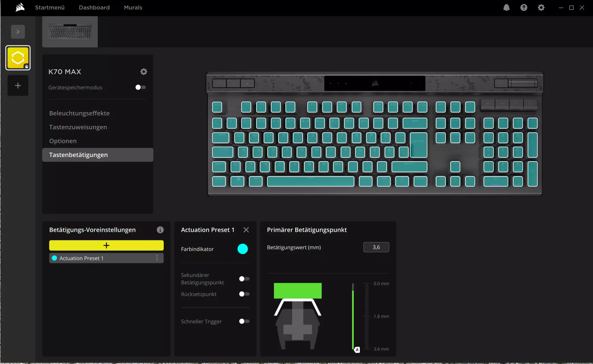
Task: Open Actuation Preset 1 three-dot menu
Action: coord(157,258)
